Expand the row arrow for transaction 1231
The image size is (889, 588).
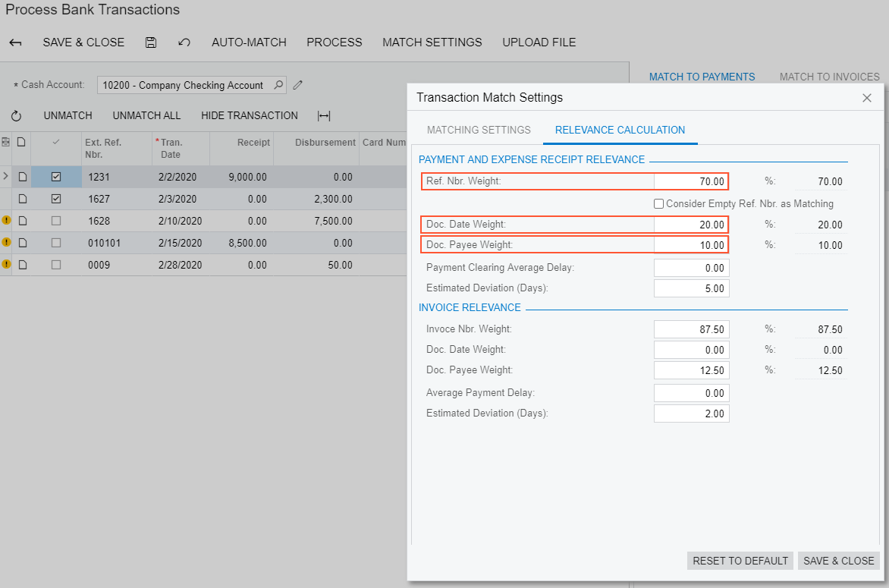pos(6,177)
